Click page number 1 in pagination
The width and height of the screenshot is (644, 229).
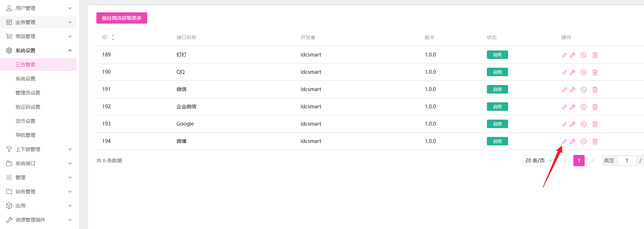[579, 161]
